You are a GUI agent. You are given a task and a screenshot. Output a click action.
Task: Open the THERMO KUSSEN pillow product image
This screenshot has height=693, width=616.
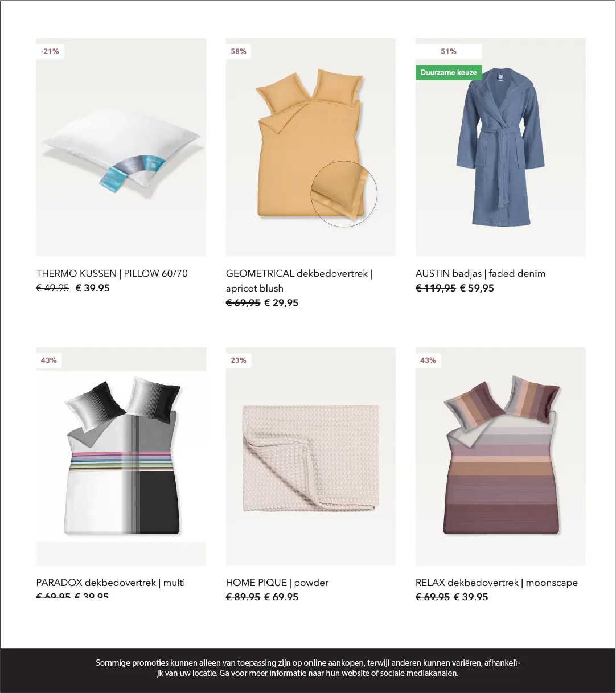click(x=121, y=147)
